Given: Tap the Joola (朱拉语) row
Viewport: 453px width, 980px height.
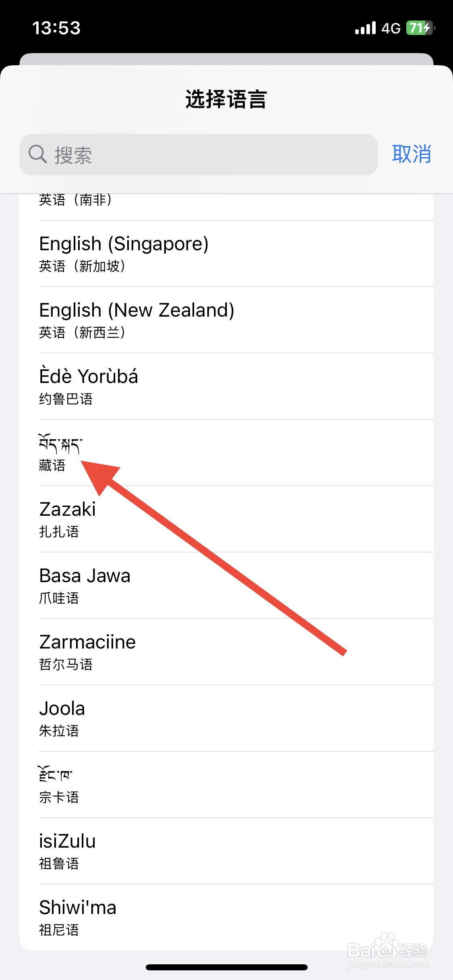Looking at the screenshot, I should coord(225,718).
